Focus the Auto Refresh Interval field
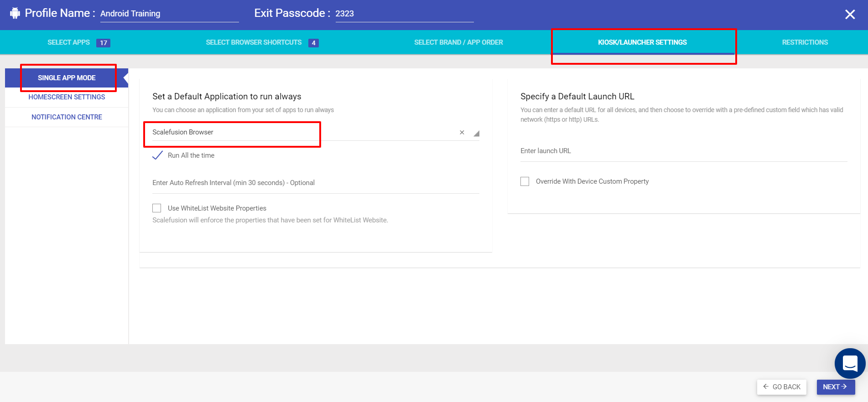The height and width of the screenshot is (402, 868). 316,183
